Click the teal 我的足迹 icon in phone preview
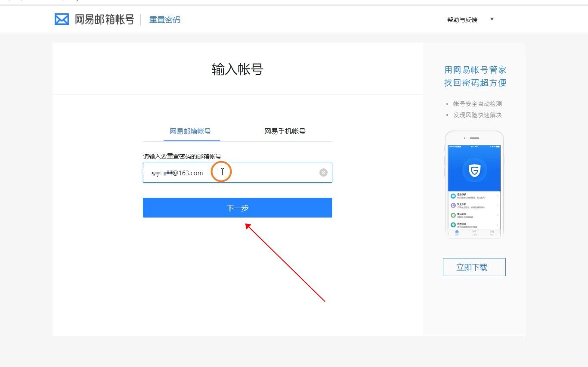 coord(453,225)
